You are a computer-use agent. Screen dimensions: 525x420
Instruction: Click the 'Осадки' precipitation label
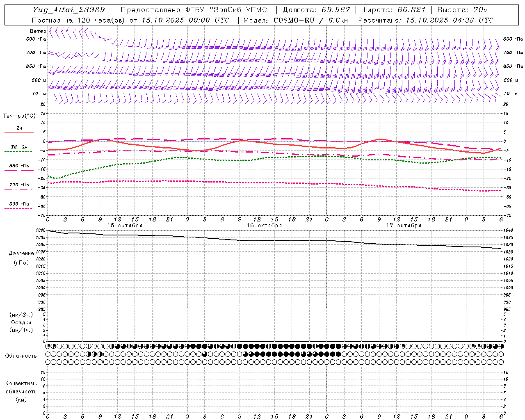coord(21,322)
